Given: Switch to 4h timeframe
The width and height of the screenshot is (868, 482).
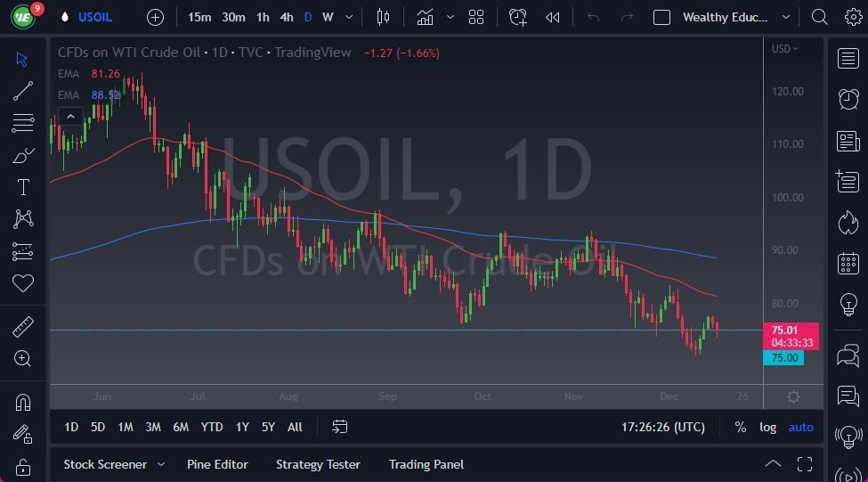Looking at the screenshot, I should [x=286, y=17].
